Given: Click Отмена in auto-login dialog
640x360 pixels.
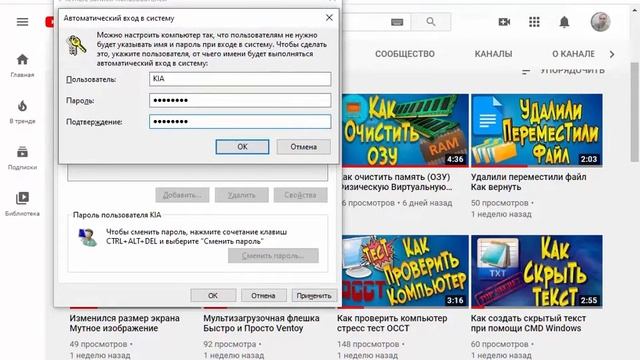Looking at the screenshot, I should click(304, 147).
